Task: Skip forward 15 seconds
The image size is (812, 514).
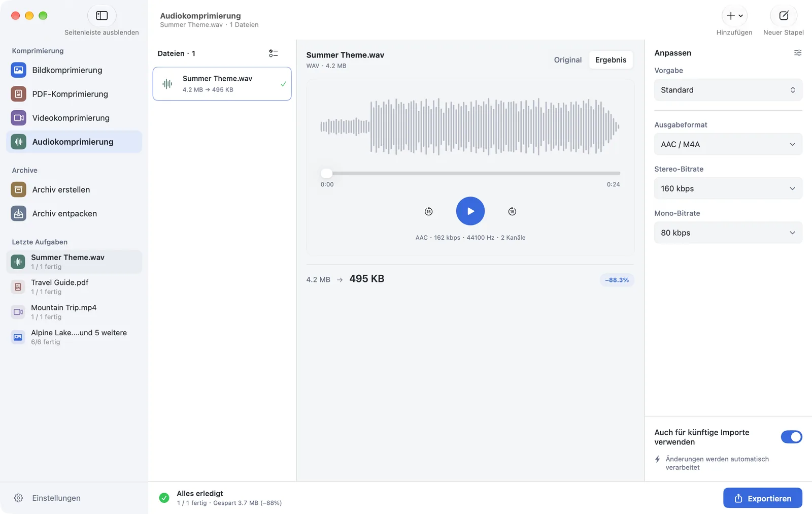Action: (x=512, y=211)
